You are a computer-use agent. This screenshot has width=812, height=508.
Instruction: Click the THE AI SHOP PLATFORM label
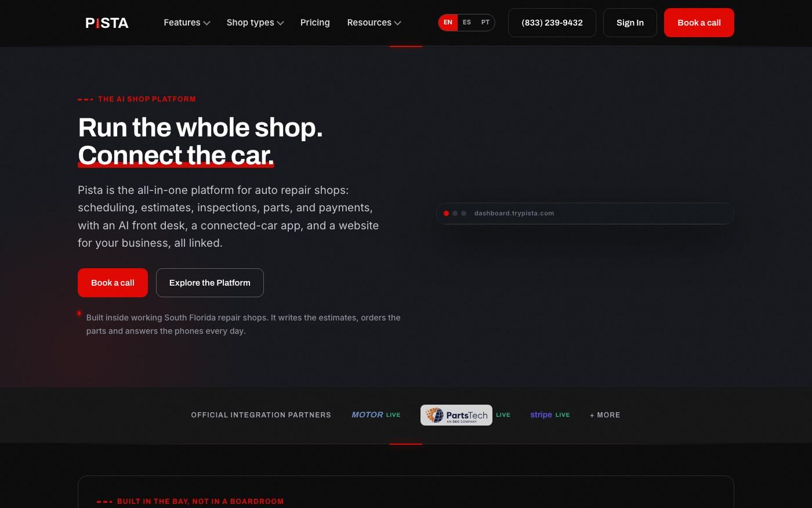(147, 99)
